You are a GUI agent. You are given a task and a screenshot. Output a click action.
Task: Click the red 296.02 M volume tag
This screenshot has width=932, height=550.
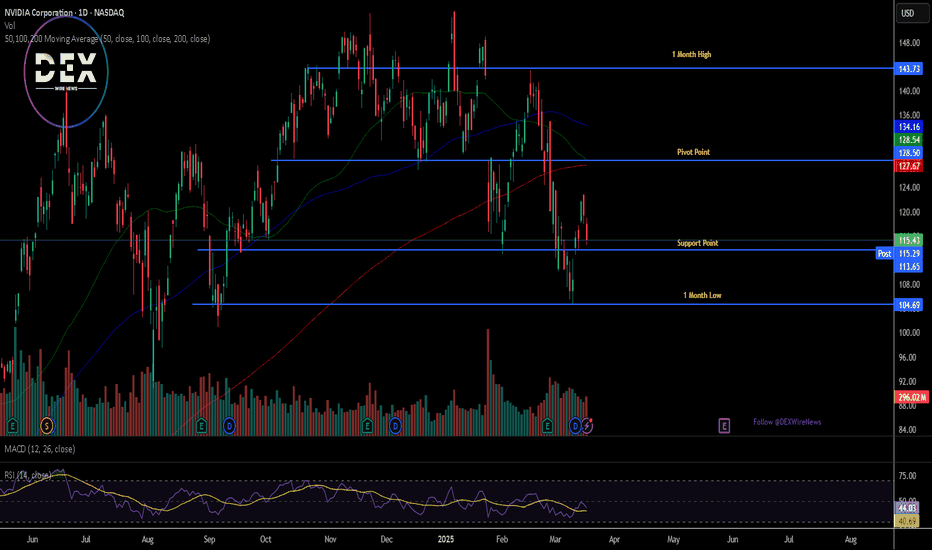click(x=912, y=397)
